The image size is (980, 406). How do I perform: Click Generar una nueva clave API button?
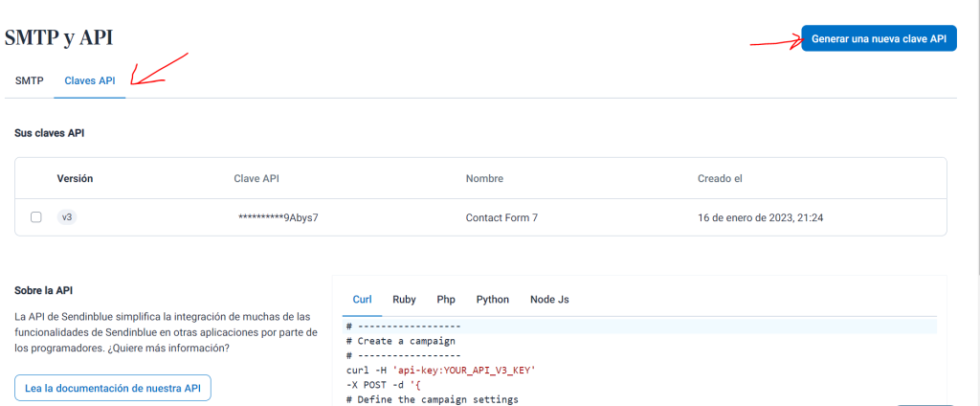[x=879, y=38]
